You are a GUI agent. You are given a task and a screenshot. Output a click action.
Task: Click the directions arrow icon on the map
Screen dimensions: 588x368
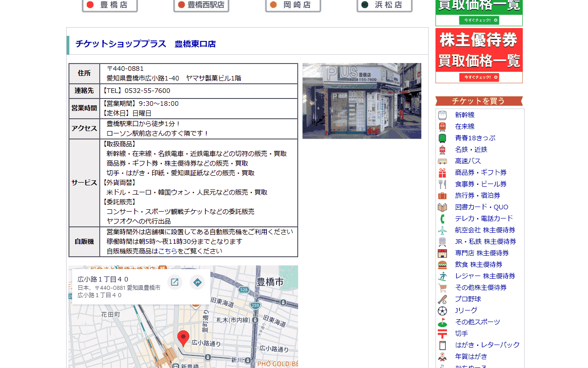pos(198,282)
